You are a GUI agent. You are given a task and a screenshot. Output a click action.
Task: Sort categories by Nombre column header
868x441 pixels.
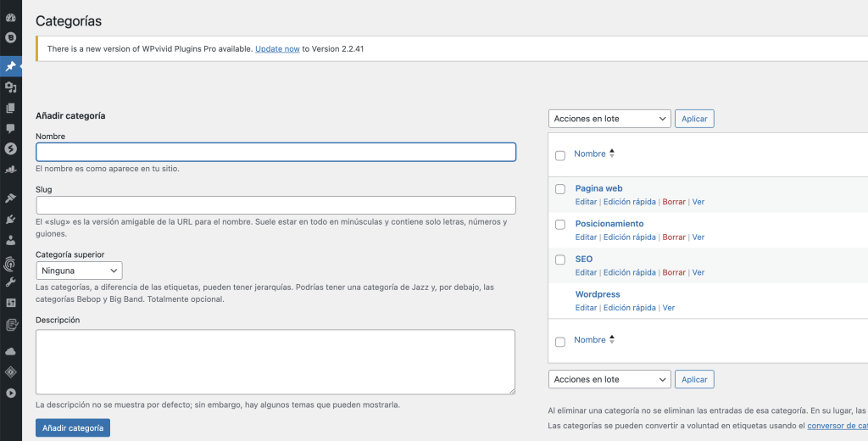590,154
